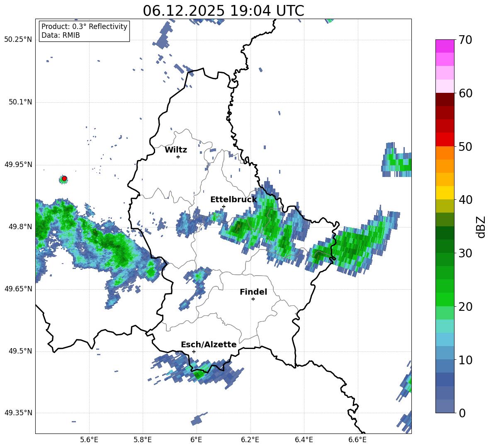Click the Wiltz station cross marker
The width and height of the screenshot is (491, 448).
pyautogui.click(x=178, y=157)
